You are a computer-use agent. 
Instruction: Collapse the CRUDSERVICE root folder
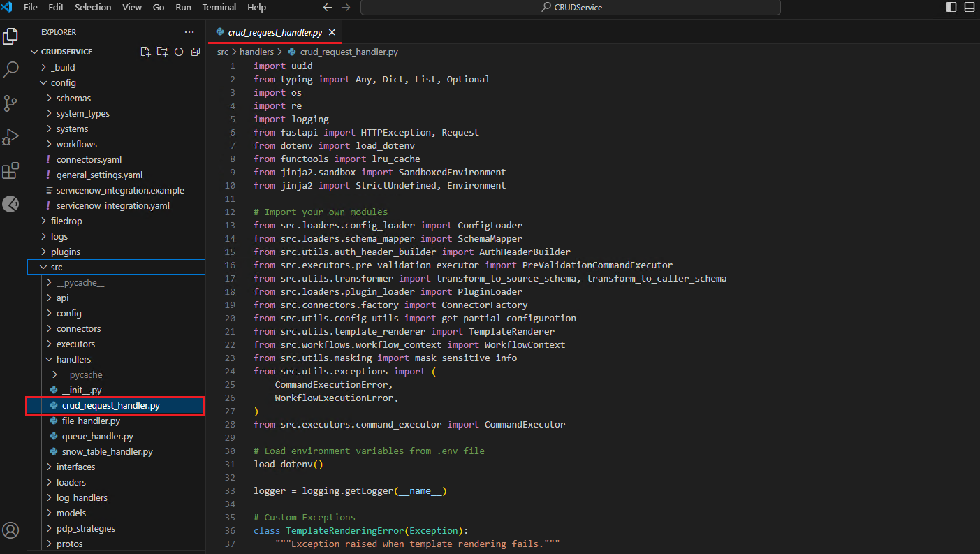pyautogui.click(x=66, y=52)
